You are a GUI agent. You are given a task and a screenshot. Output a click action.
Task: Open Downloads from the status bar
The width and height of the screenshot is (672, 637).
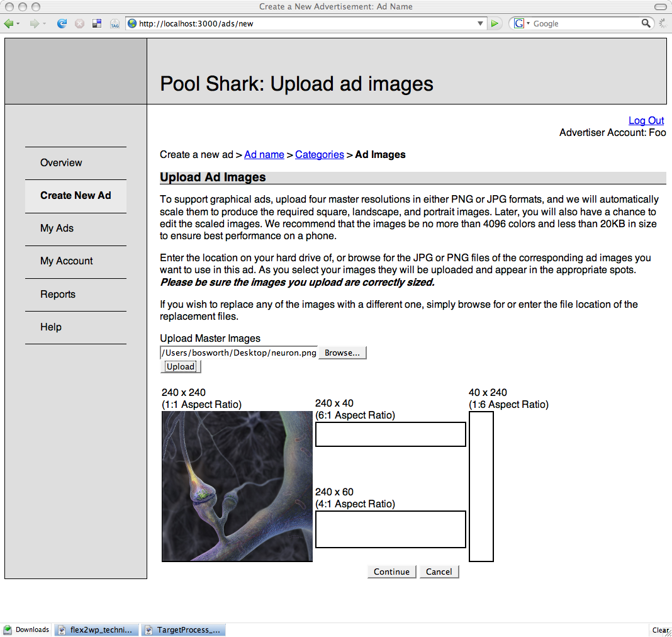pos(26,629)
